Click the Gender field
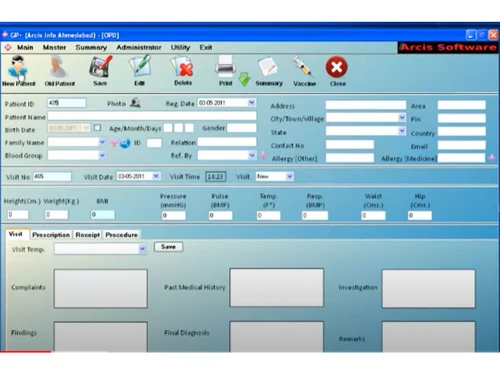This screenshot has width=500, height=375. tap(242, 128)
